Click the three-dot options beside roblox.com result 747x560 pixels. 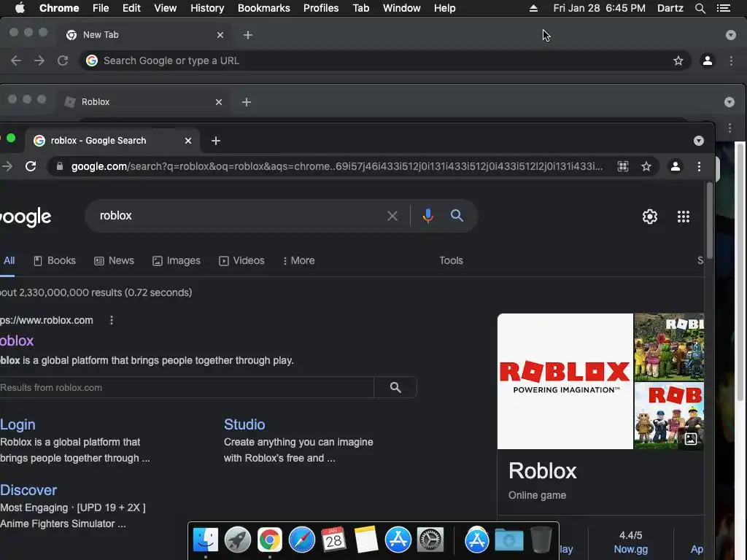(112, 321)
